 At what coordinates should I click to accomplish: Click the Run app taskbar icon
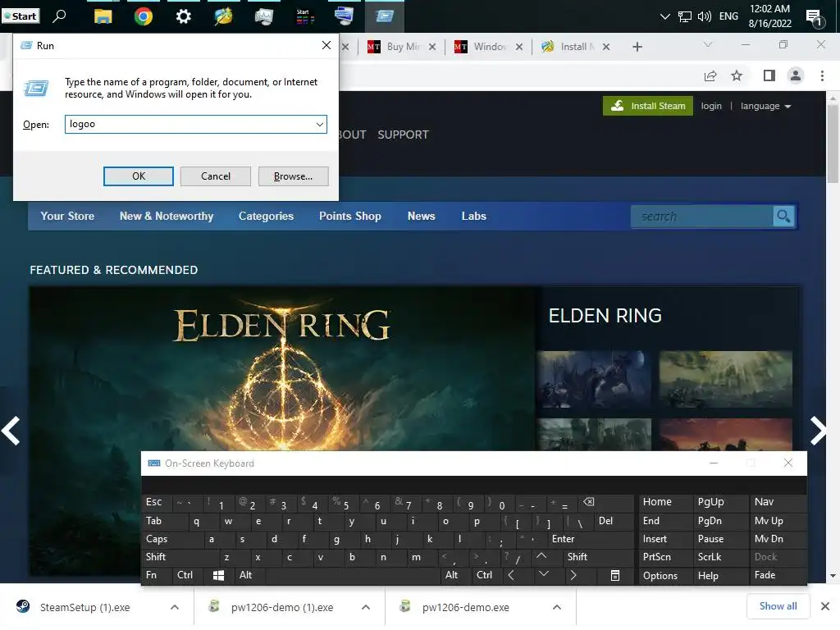[384, 16]
